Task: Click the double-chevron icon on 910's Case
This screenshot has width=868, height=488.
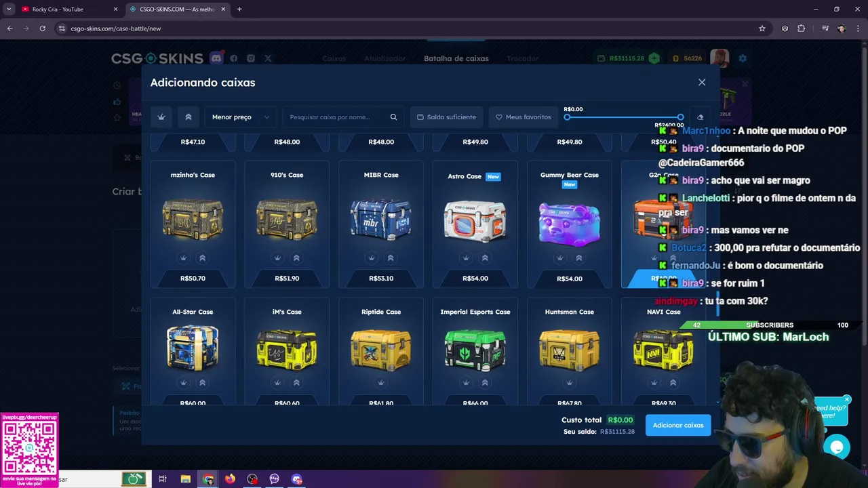Action: [296, 258]
